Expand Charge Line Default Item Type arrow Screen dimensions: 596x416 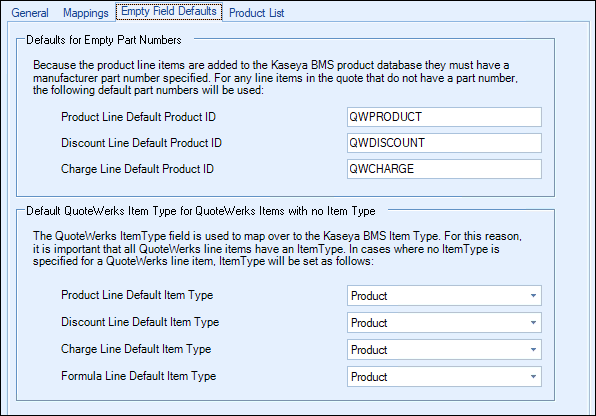coord(533,349)
